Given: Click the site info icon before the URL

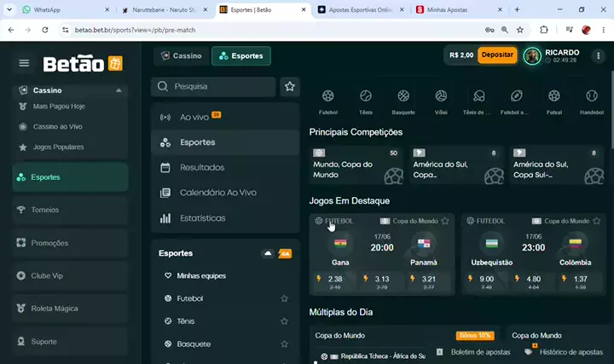Looking at the screenshot, I should tap(66, 30).
